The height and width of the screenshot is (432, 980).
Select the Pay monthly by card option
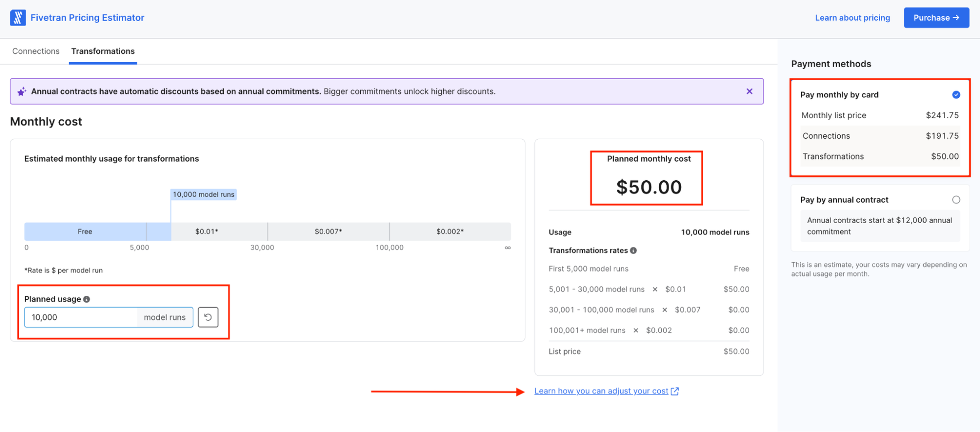click(x=956, y=95)
